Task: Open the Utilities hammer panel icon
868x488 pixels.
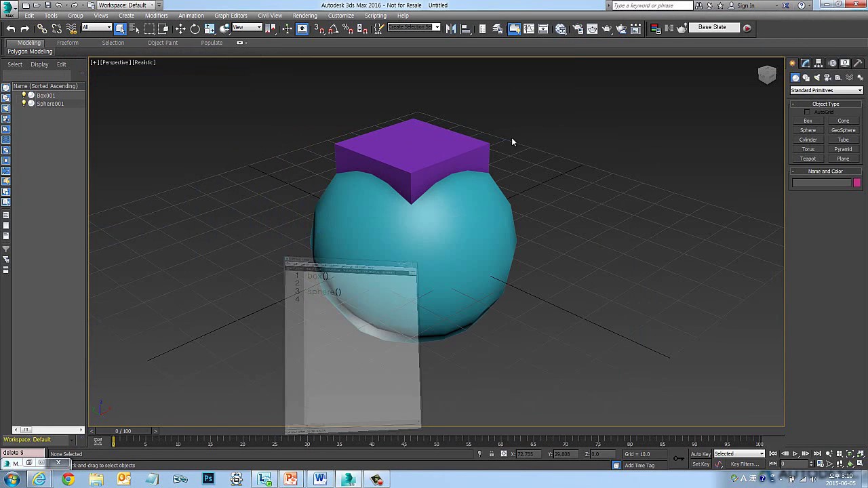Action: tap(858, 63)
